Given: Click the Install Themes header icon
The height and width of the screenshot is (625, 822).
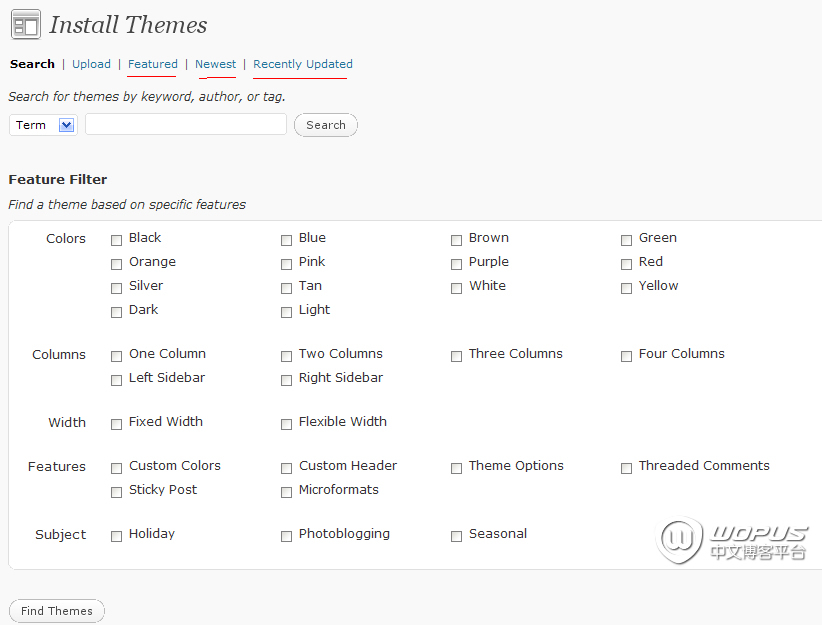Looking at the screenshot, I should click(x=26, y=25).
